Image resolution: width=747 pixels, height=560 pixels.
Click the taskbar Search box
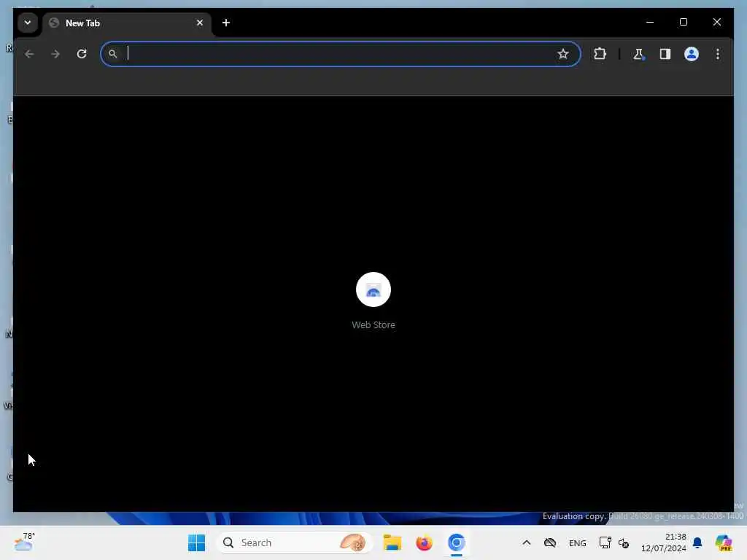click(295, 542)
